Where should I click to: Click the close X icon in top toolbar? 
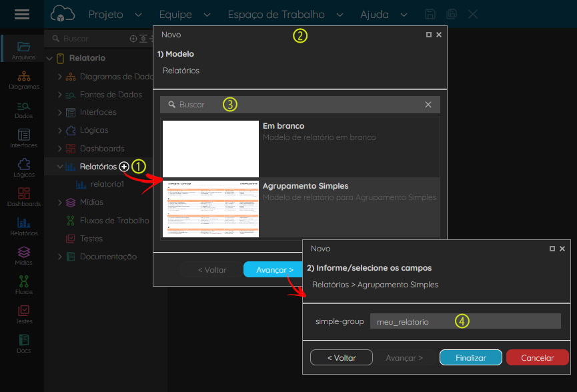[473, 15]
